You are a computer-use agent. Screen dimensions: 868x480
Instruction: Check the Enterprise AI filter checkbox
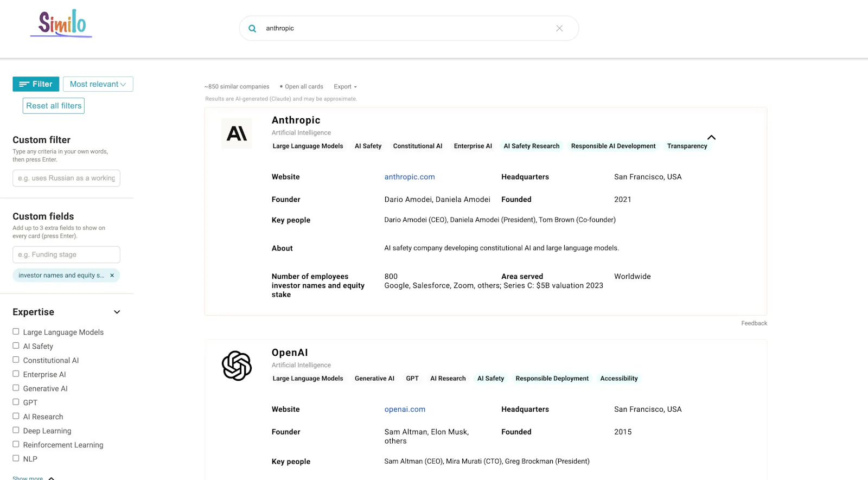pyautogui.click(x=16, y=374)
